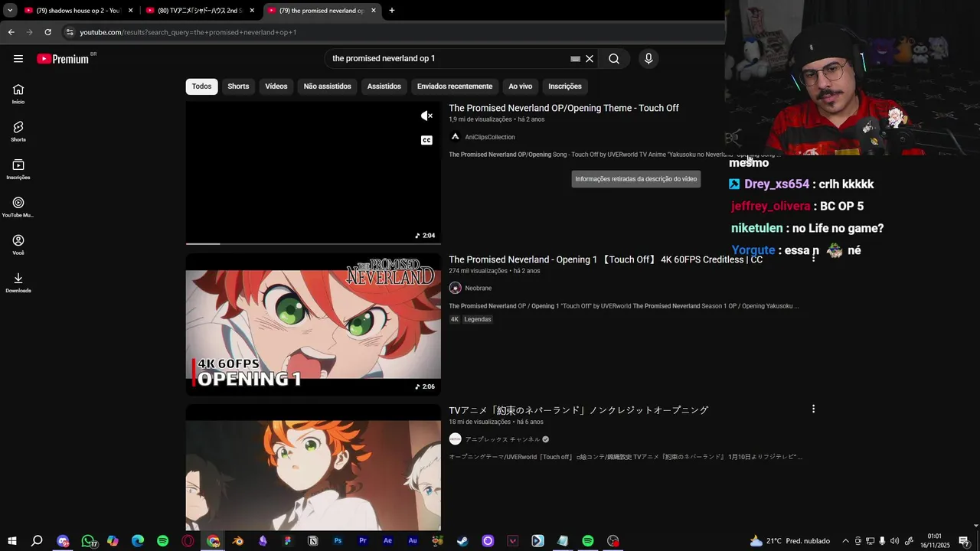The image size is (980, 551).
Task: Open Início in the YouTube sidebar
Action: 18,93
